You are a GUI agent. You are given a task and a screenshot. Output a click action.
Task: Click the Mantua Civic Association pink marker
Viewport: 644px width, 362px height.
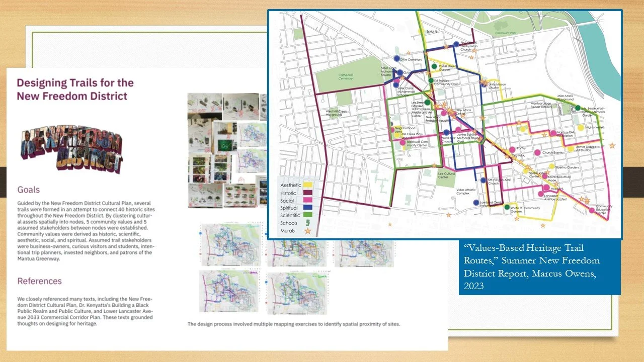(553, 133)
